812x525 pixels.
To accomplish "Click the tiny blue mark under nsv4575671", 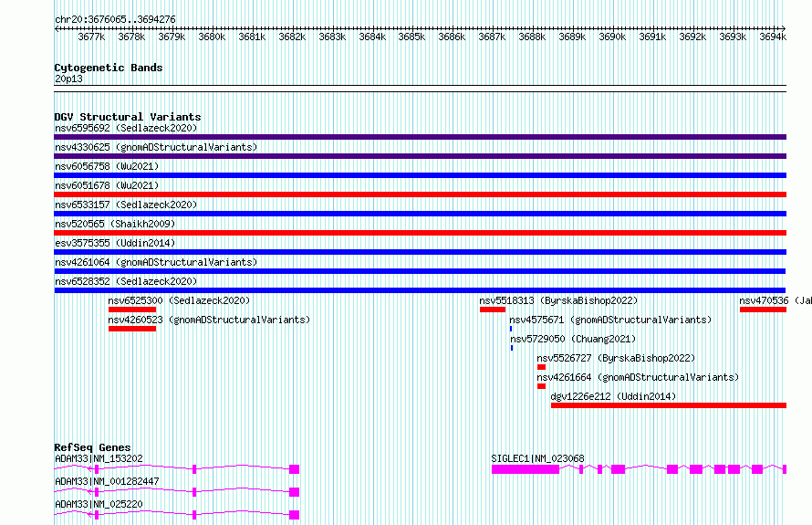I will 511,329.
